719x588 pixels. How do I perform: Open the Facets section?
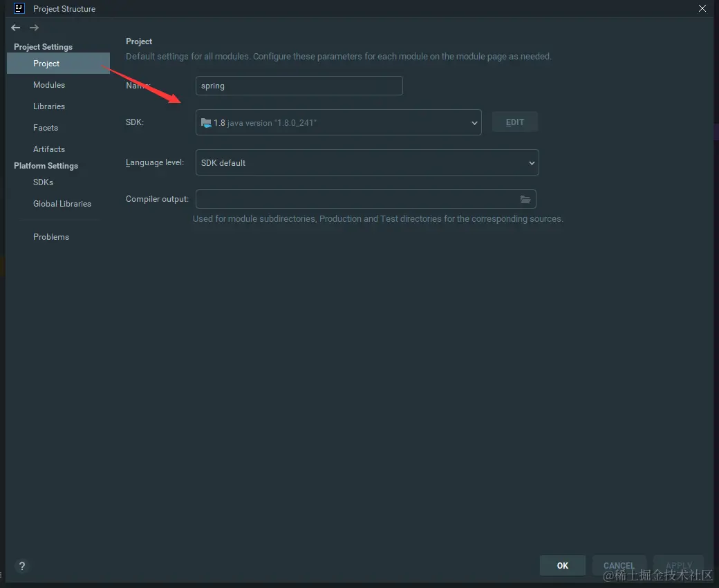46,128
